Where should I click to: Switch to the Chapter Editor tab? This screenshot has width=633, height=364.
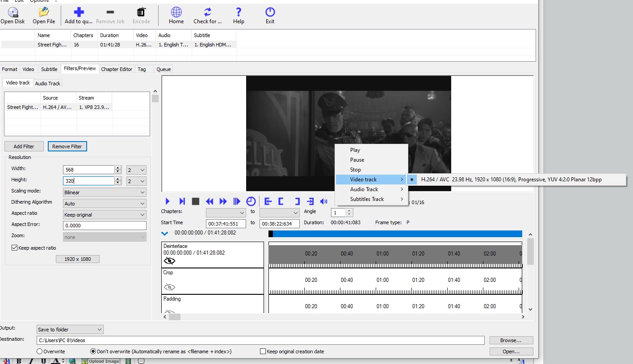point(117,69)
